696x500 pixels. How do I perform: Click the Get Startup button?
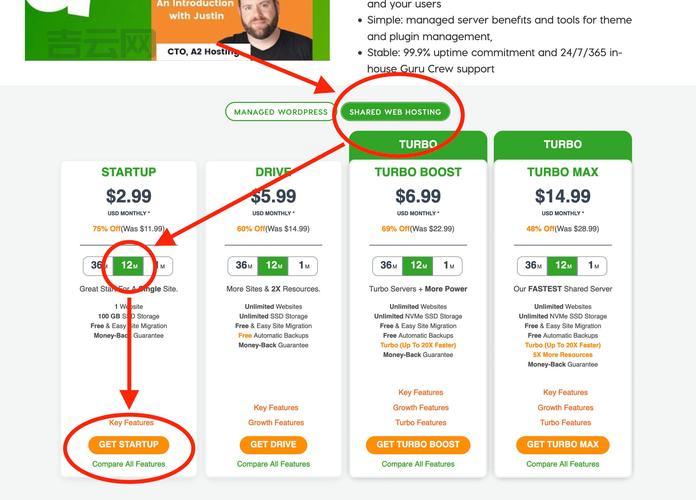(129, 444)
